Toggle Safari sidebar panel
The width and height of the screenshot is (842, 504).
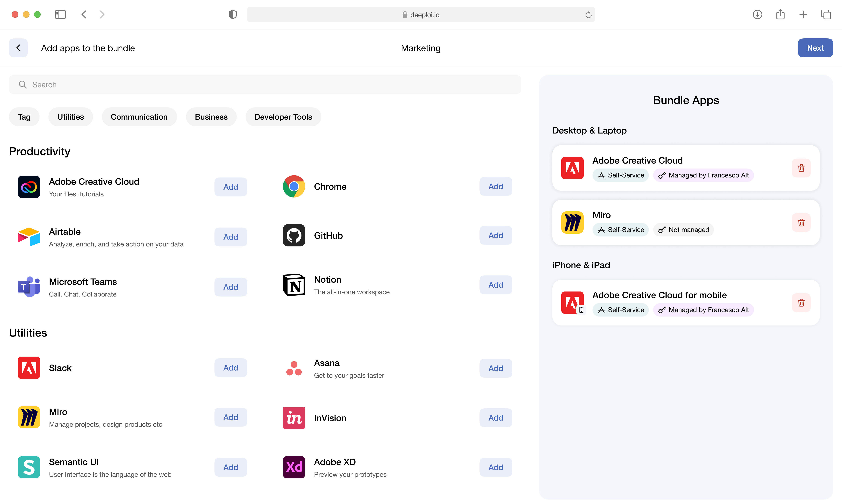coord(60,14)
